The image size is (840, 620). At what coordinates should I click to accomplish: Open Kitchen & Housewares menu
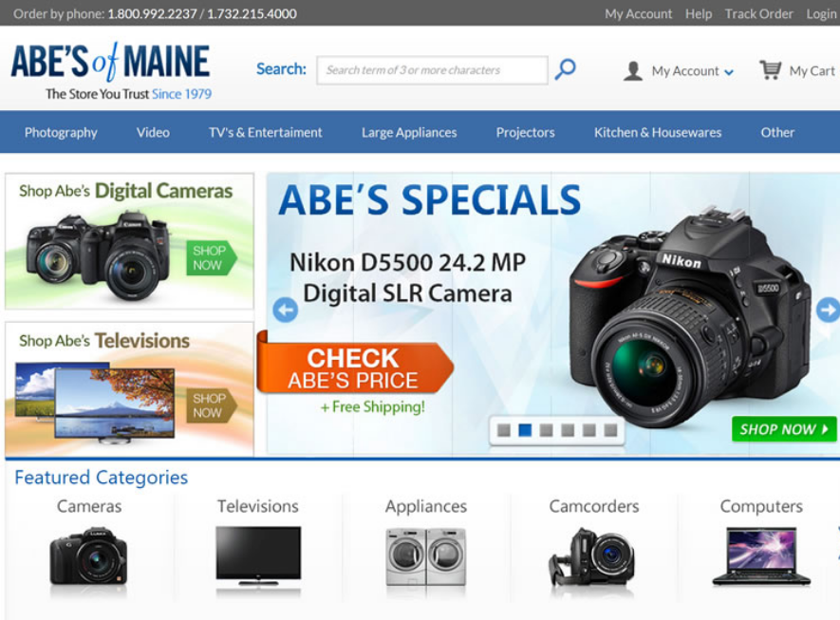tap(658, 132)
